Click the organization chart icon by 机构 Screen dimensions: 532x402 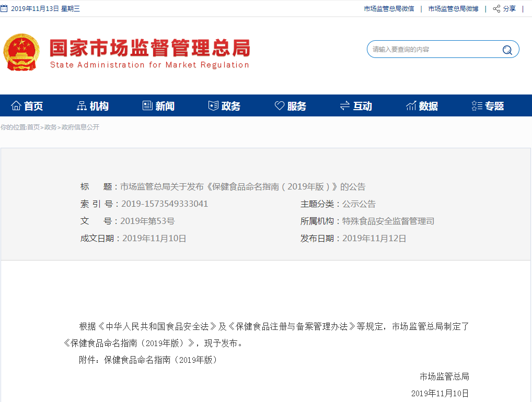pos(82,106)
